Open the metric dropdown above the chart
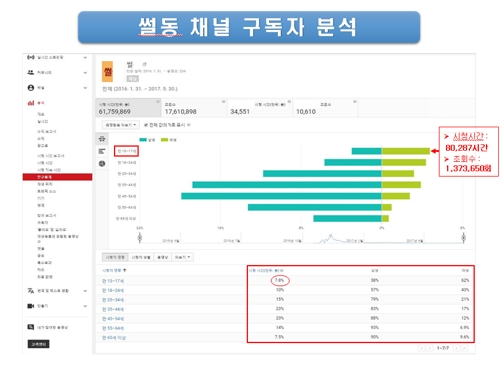The height and width of the screenshot is (373, 500). point(120,125)
